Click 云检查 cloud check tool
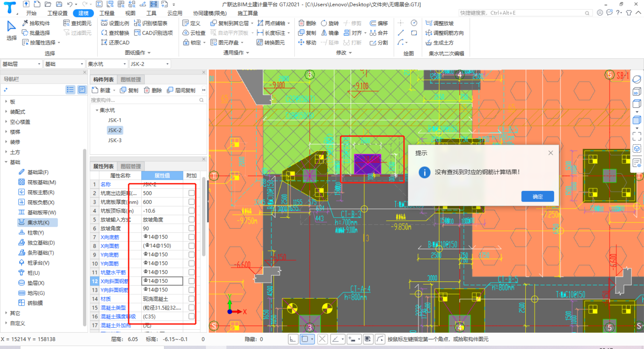The image size is (644, 349). (x=194, y=33)
